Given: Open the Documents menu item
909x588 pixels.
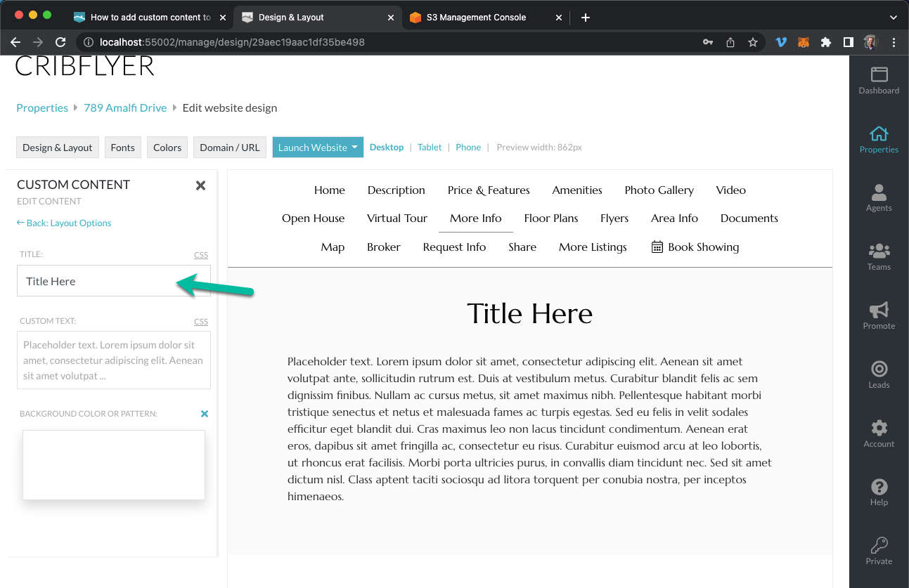Looking at the screenshot, I should (749, 218).
